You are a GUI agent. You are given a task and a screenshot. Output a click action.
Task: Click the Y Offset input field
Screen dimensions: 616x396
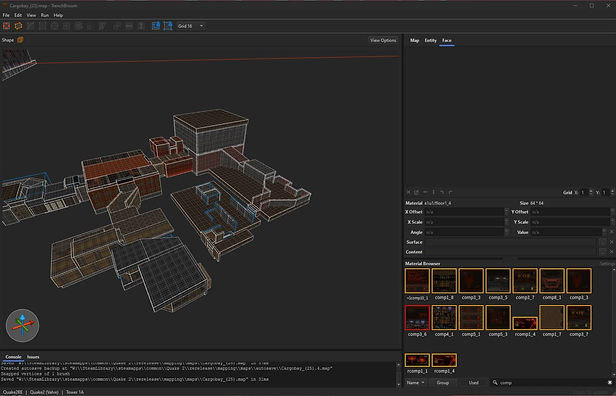click(x=570, y=212)
